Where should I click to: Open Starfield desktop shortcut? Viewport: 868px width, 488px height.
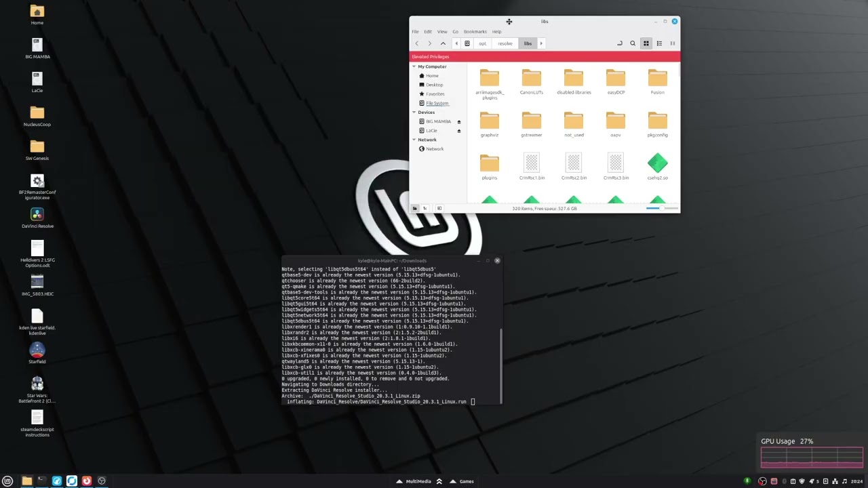coord(37,354)
